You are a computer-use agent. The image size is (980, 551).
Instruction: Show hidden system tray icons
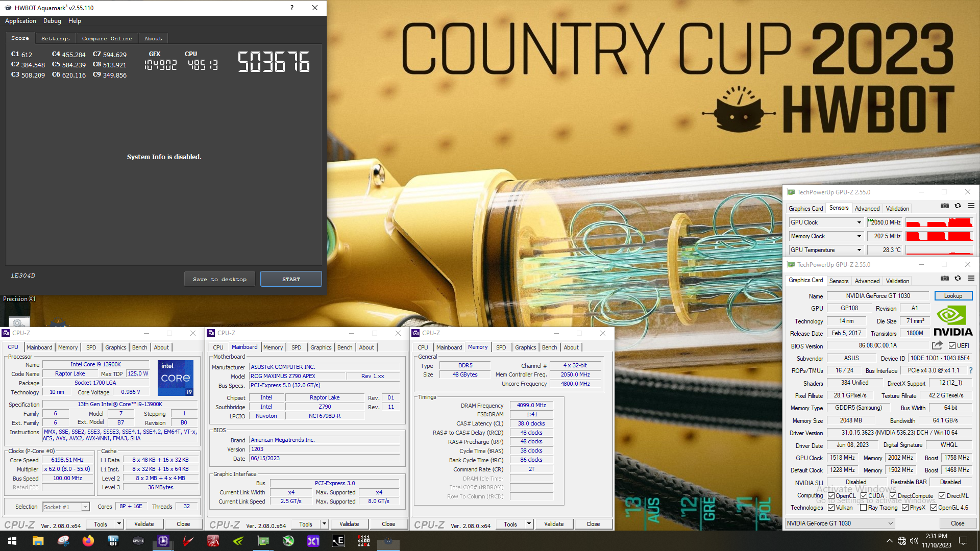coord(890,541)
